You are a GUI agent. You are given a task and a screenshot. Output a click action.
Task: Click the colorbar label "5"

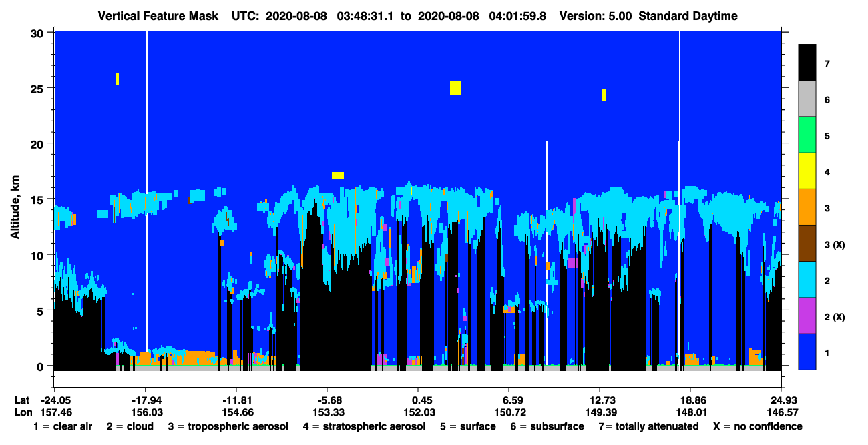click(x=827, y=136)
